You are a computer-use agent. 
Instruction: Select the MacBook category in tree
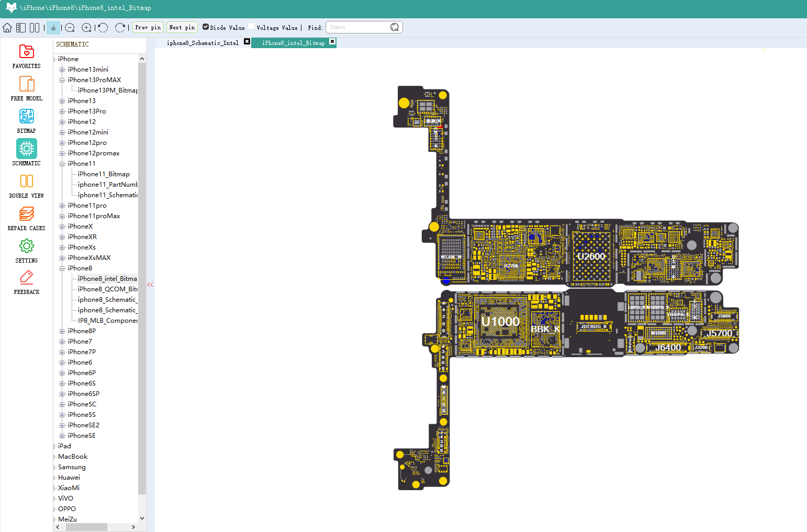(x=73, y=457)
